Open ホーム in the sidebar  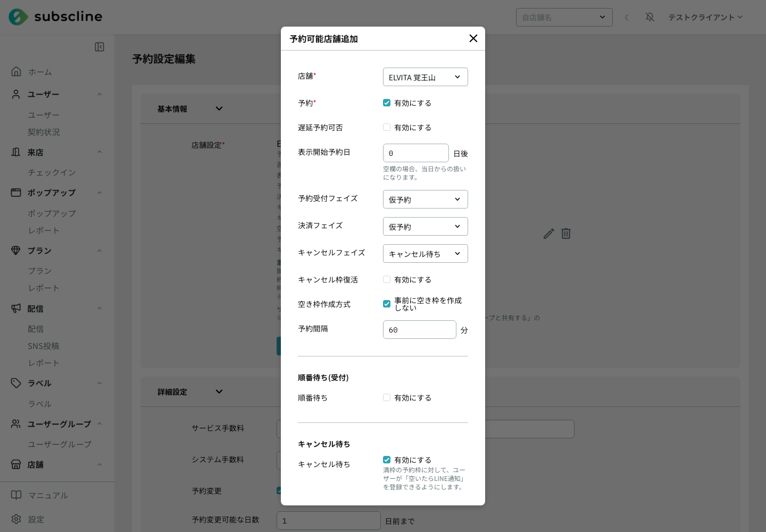(x=40, y=72)
